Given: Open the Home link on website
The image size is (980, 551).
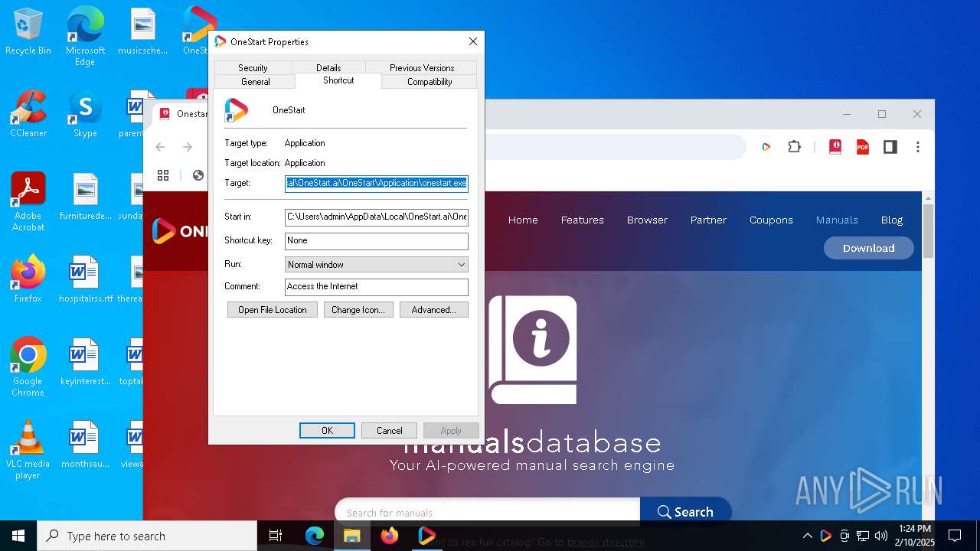Looking at the screenshot, I should [523, 220].
